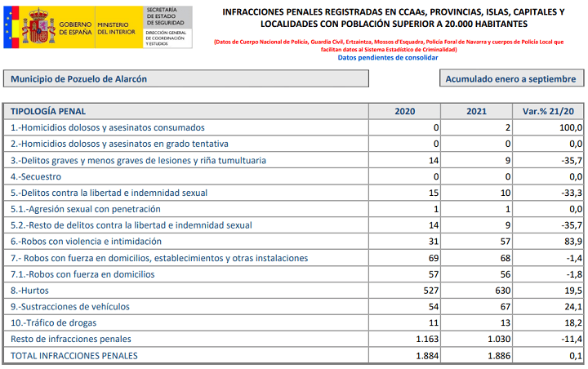Select 'Resto de infracciones penales' label

click(71, 339)
